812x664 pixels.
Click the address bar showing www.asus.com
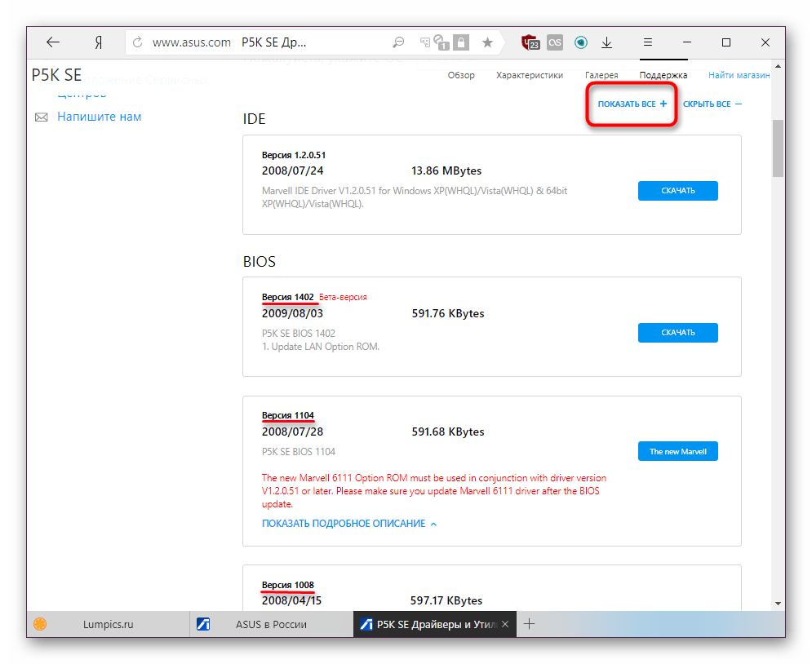(269, 42)
